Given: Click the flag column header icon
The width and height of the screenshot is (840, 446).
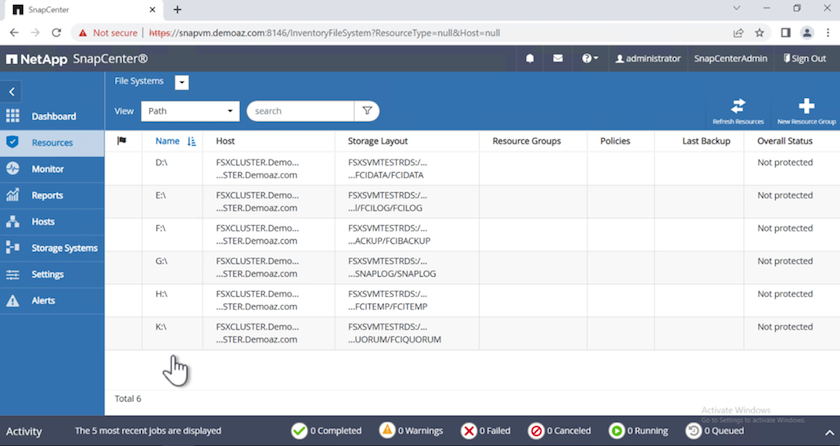Looking at the screenshot, I should pyautogui.click(x=122, y=141).
